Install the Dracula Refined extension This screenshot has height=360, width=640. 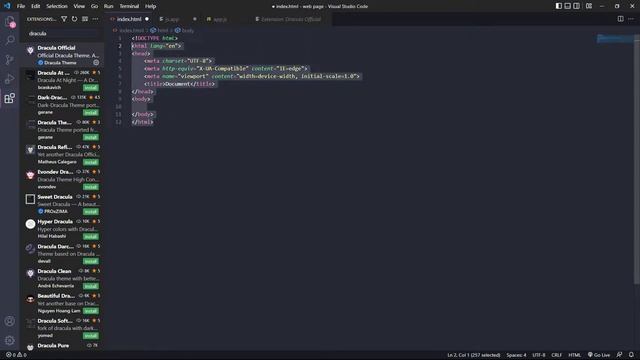(91, 162)
